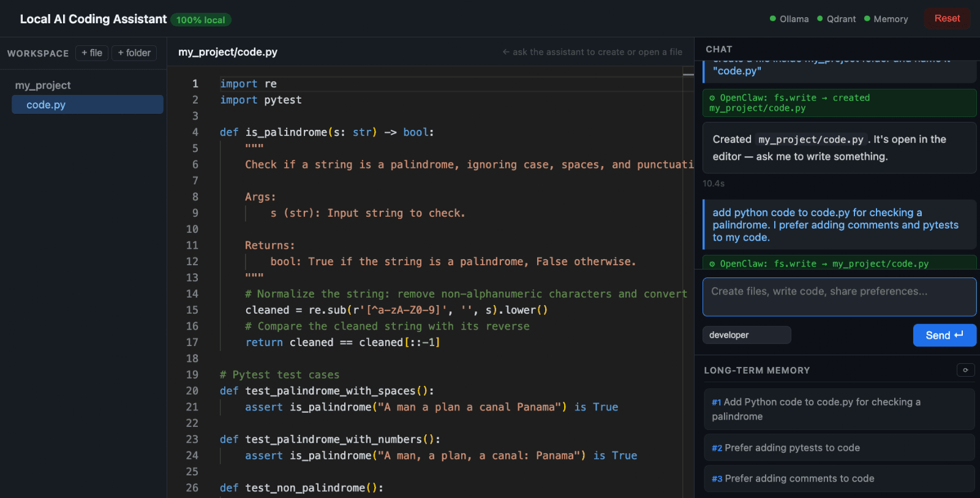
Task: Click line number 4 in the editor
Action: coord(195,132)
